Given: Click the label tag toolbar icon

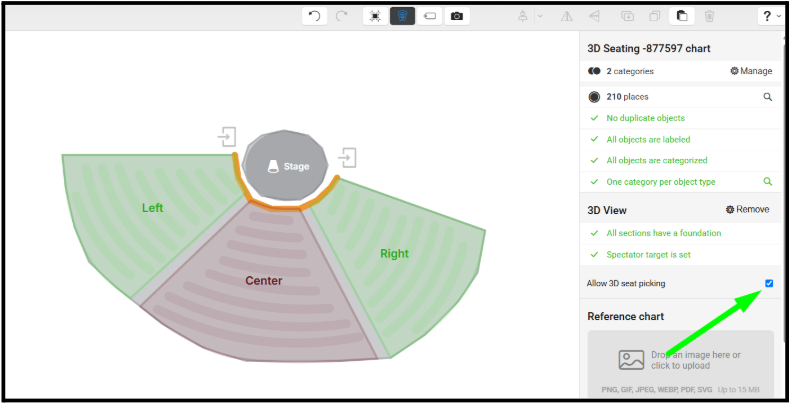Looking at the screenshot, I should pos(430,16).
